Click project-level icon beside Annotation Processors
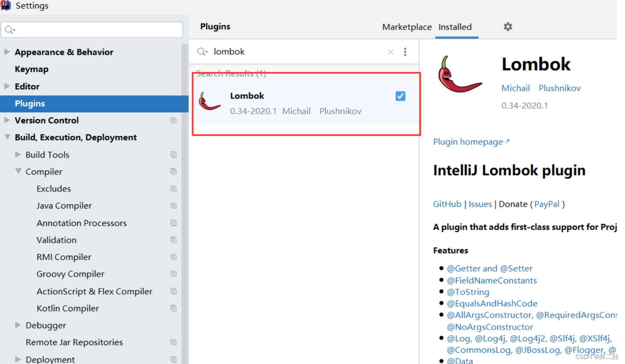625x364 pixels. pyautogui.click(x=174, y=223)
